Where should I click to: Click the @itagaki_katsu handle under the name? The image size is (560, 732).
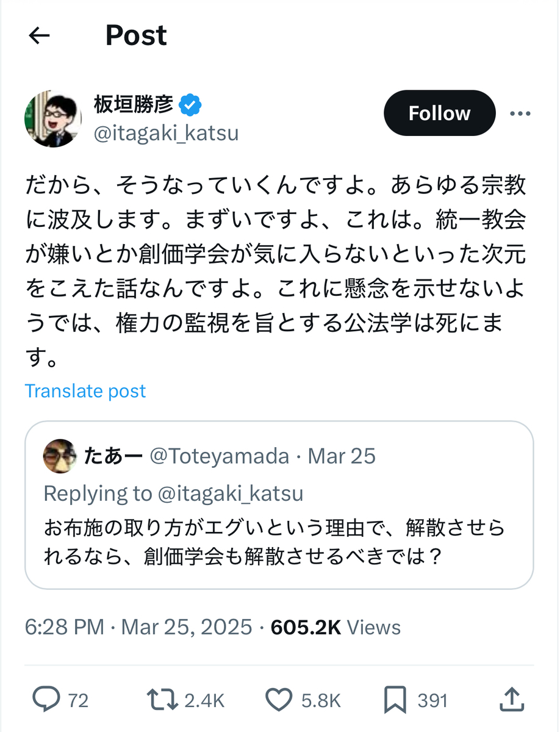(165, 133)
